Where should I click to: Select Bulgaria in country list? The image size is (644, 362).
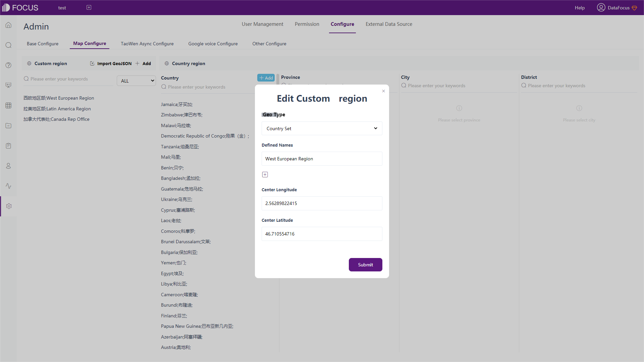tap(179, 252)
